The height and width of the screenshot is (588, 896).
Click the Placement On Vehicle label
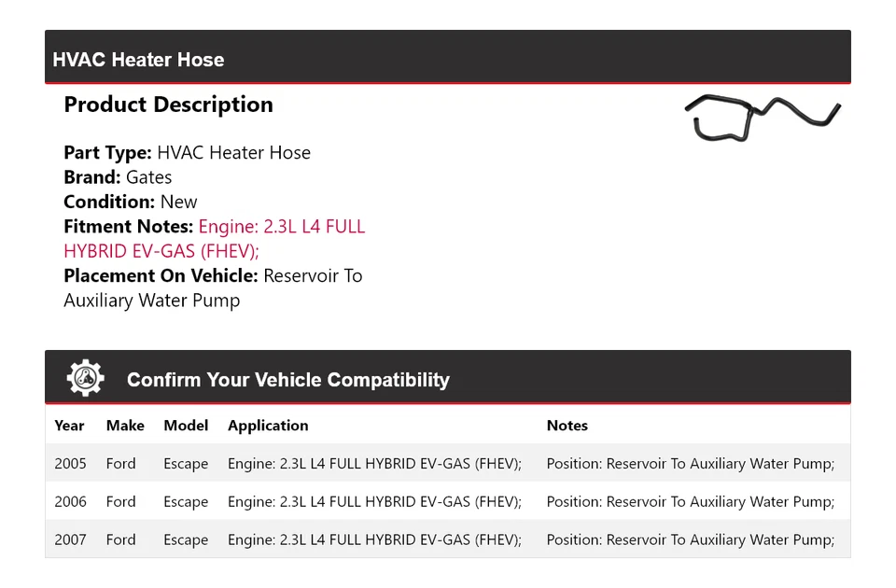click(x=161, y=276)
